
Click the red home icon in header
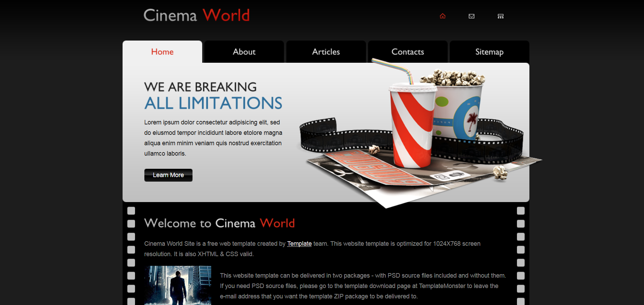442,16
